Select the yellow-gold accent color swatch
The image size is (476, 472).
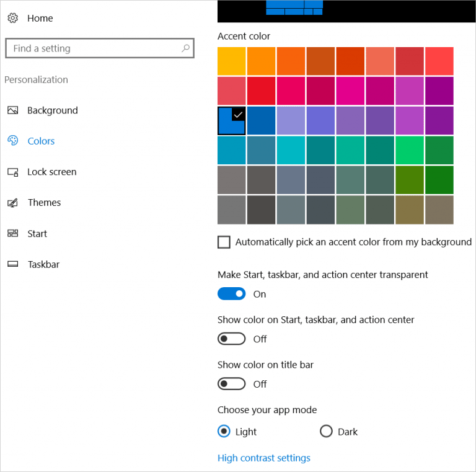232,61
